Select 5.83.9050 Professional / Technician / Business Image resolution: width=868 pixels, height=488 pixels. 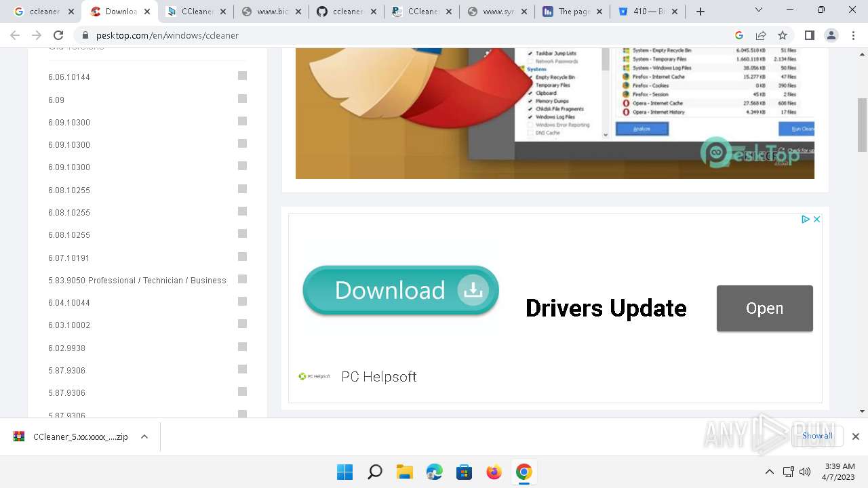pyautogui.click(x=137, y=281)
